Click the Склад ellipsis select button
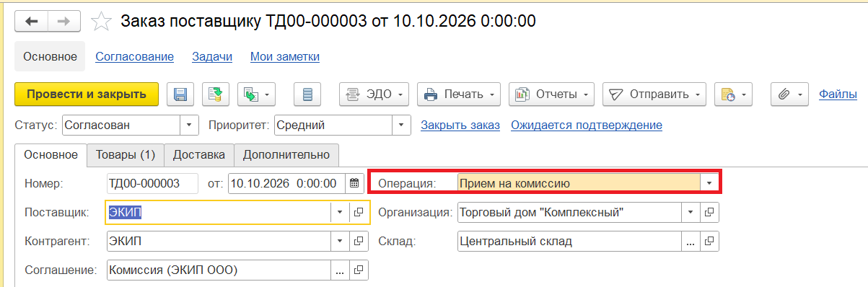Image resolution: width=868 pixels, height=287 pixels. coord(691,241)
